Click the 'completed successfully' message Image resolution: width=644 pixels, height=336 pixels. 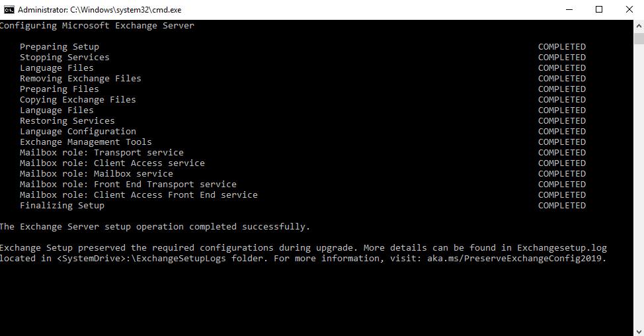coord(249,227)
